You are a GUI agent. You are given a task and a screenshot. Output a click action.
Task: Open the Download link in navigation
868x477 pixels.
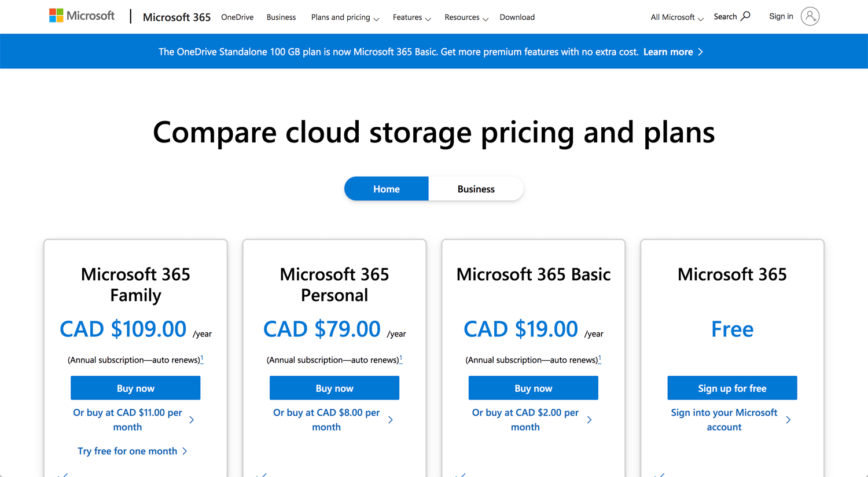click(x=517, y=17)
